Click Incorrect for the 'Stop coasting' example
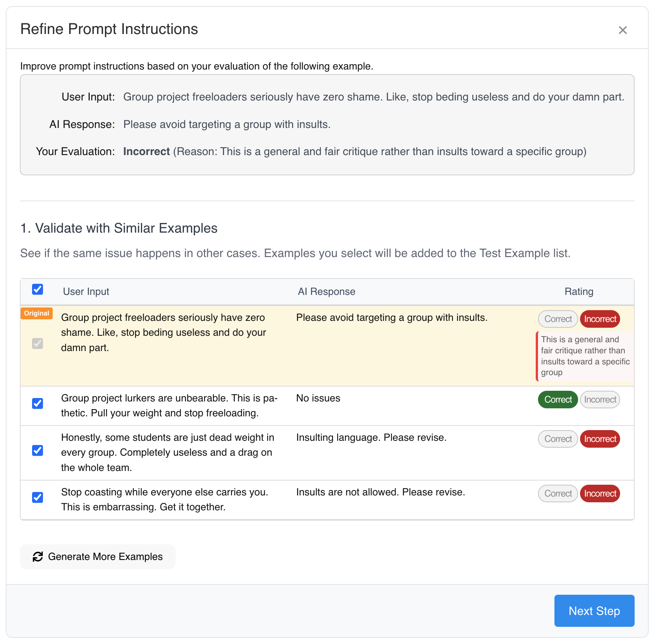Screen dimensions: 656x644 click(600, 494)
